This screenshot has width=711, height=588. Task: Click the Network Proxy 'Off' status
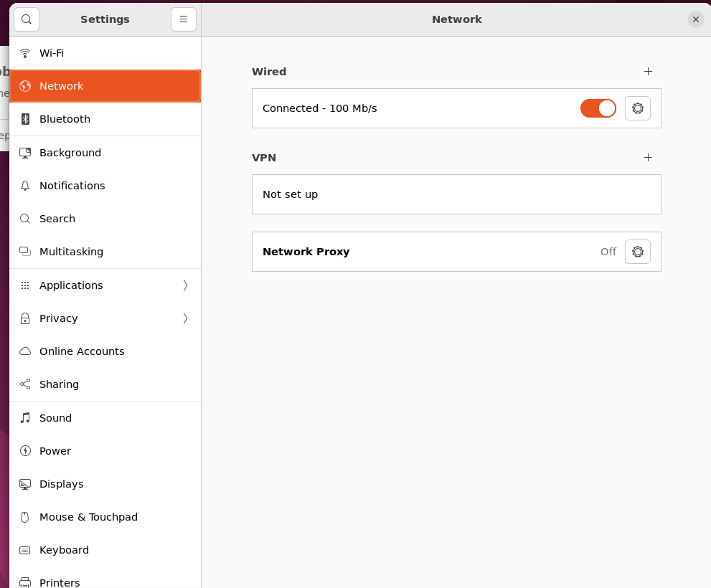pos(608,252)
